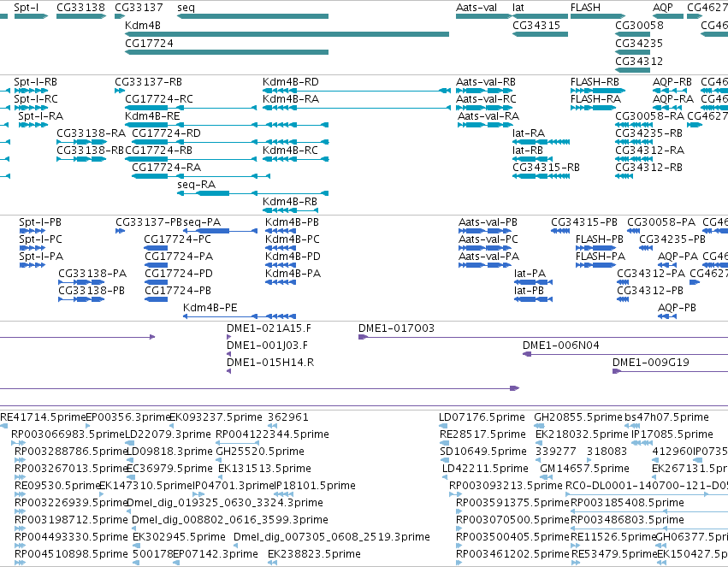Click EST IP18101.5prime label
This screenshot has width=728, height=567.
click(x=316, y=486)
